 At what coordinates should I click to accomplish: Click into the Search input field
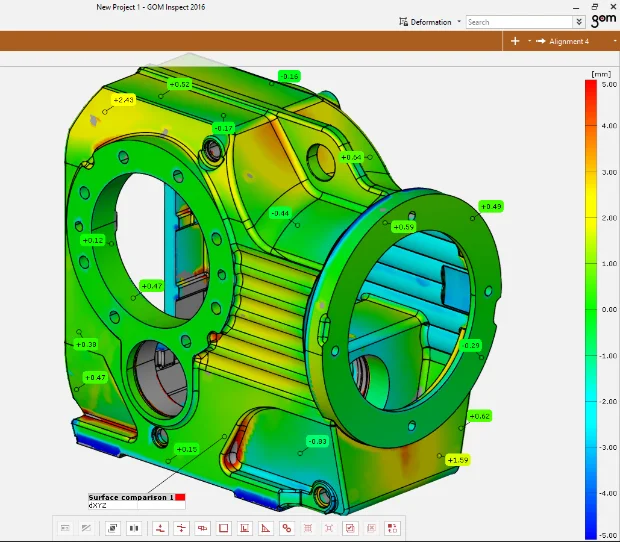tap(518, 21)
